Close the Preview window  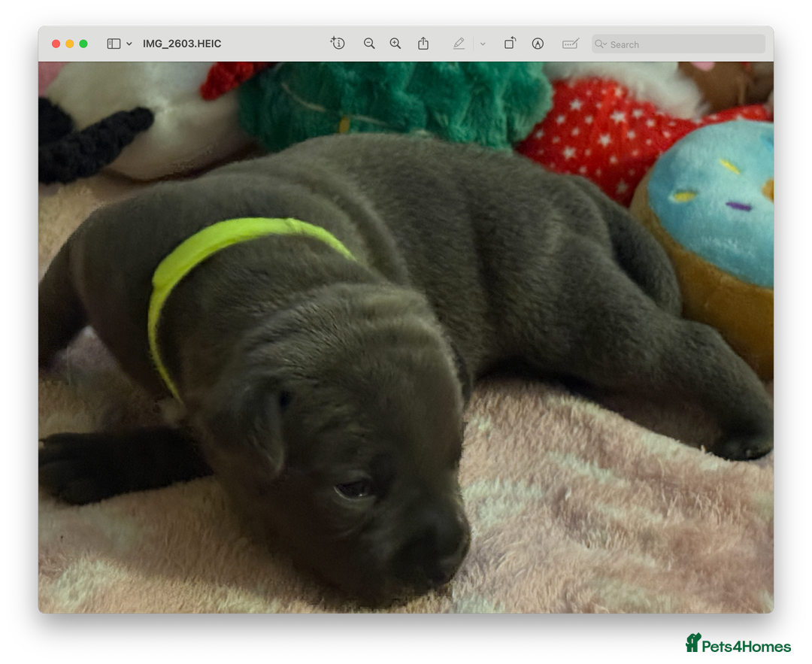pyautogui.click(x=56, y=44)
